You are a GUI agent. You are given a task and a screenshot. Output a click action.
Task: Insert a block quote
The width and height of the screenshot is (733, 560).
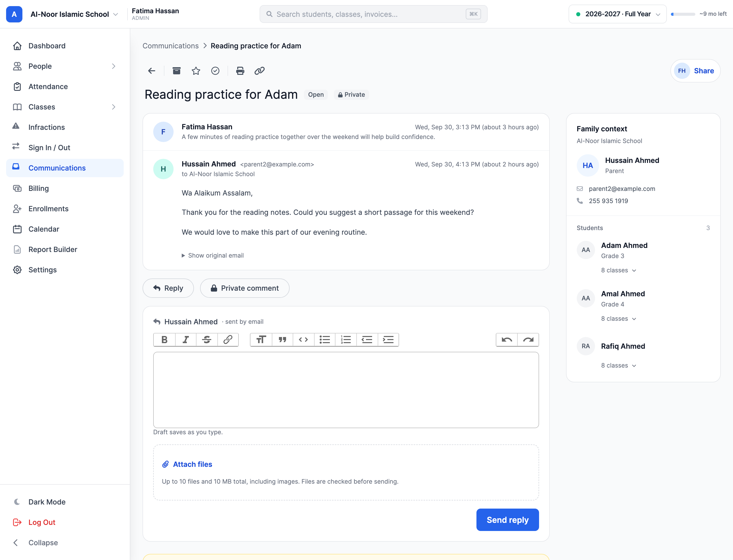point(282,340)
